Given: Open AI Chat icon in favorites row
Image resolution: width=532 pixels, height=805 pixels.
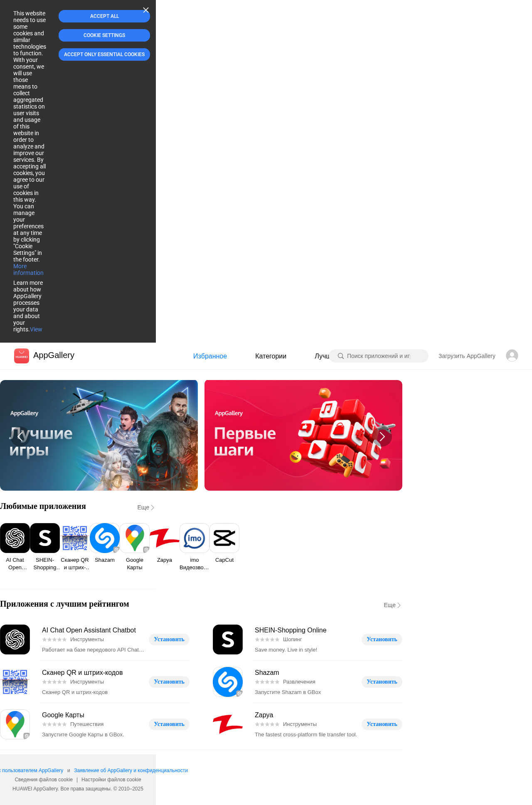Looking at the screenshot, I should (x=15, y=538).
